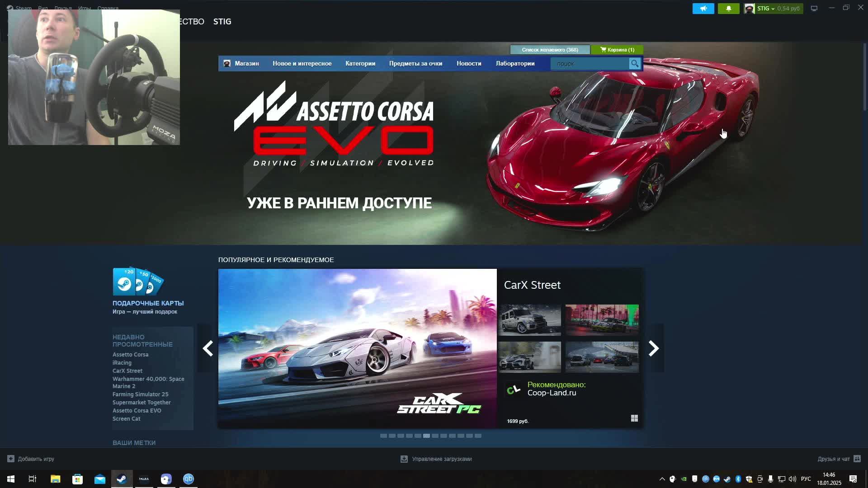Open Bluetooth options in the tray

click(x=738, y=479)
